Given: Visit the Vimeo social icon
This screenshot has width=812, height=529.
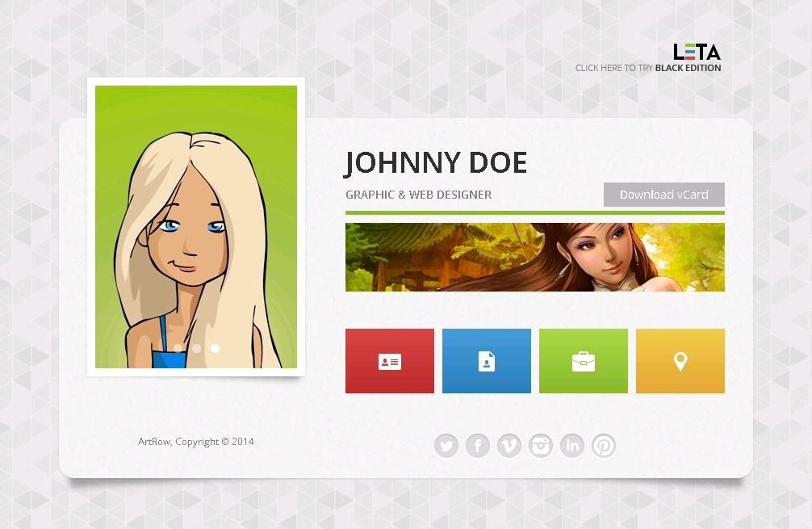Looking at the screenshot, I should click(509, 446).
